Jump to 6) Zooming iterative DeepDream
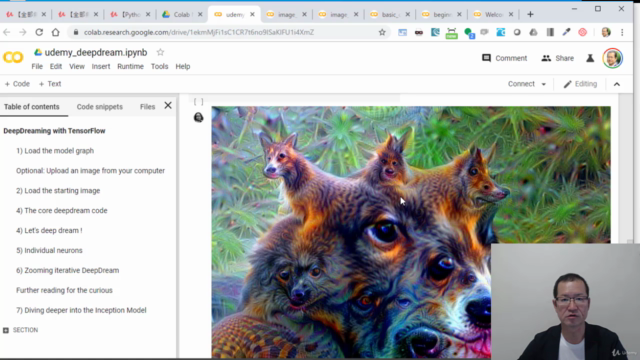The height and width of the screenshot is (360, 640). click(68, 270)
